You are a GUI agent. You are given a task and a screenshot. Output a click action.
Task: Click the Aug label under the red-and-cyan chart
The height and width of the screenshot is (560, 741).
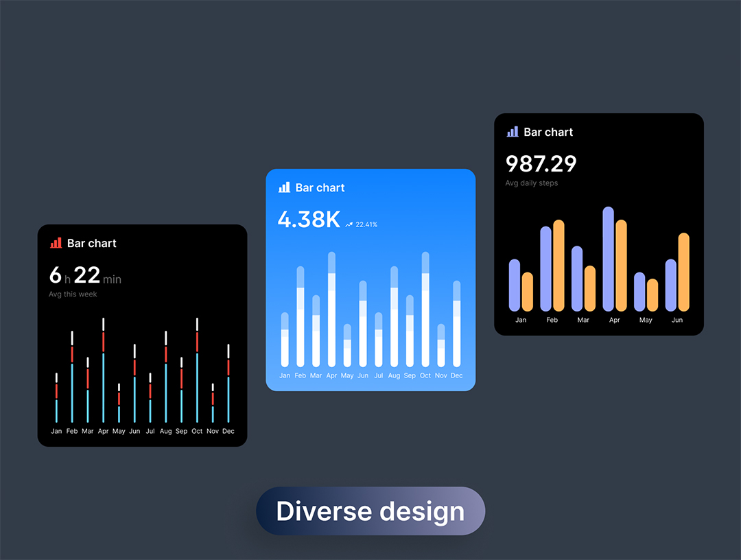click(165, 431)
